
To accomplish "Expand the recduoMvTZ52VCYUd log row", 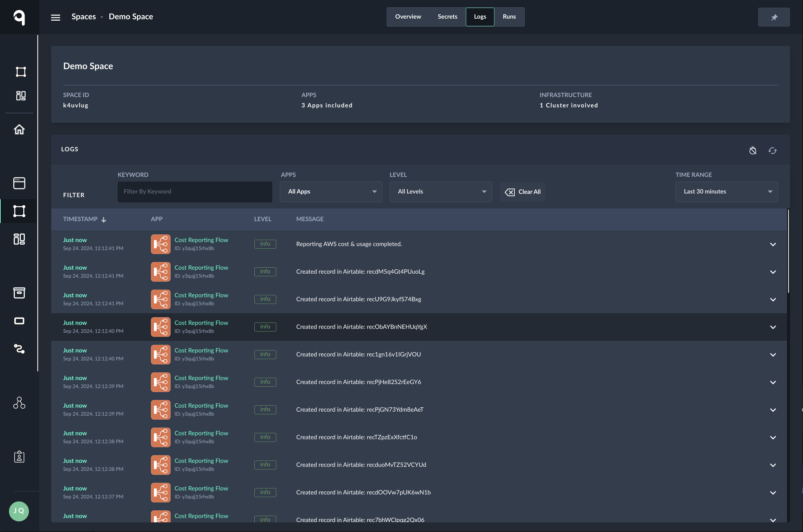I will [773, 465].
